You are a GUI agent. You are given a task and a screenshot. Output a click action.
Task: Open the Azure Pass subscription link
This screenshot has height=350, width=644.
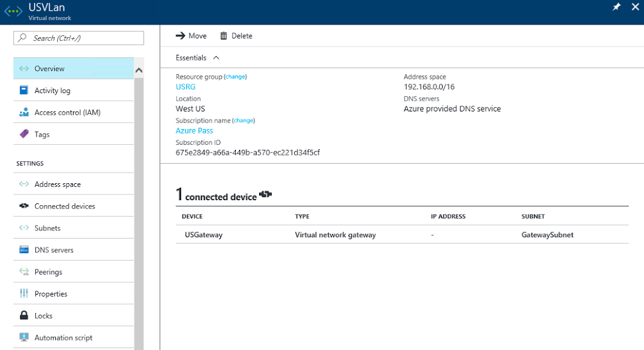[194, 130]
